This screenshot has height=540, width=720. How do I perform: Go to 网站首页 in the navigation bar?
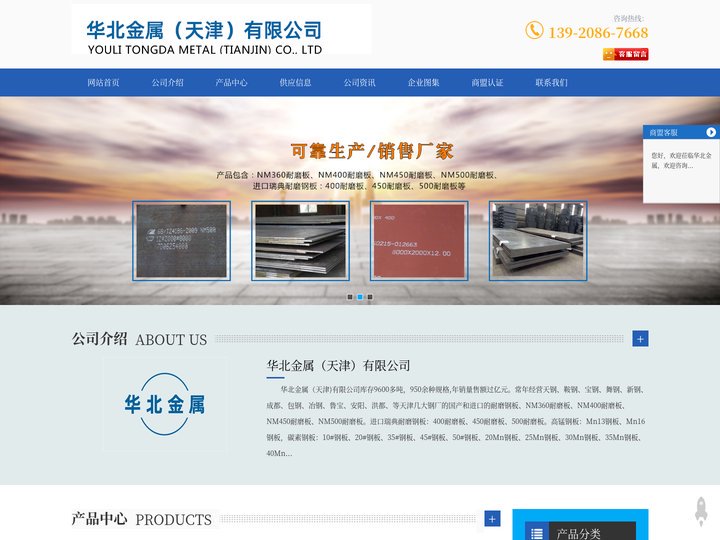tap(103, 83)
